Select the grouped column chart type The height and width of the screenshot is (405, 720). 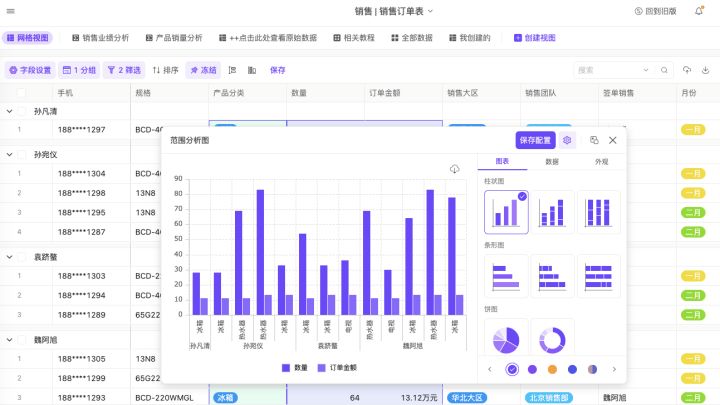pos(506,212)
